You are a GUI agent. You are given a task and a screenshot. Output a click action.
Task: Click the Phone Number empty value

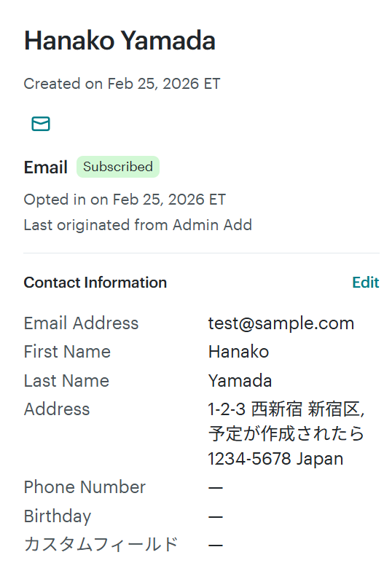click(216, 488)
